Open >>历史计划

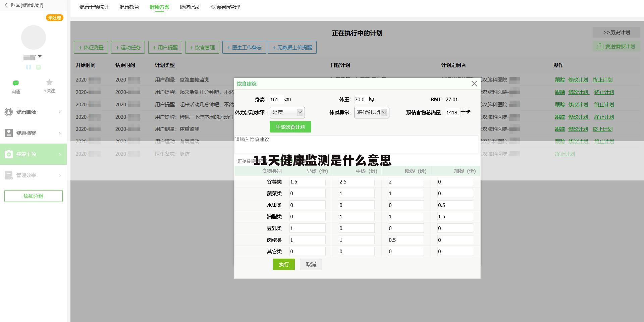[x=616, y=32]
